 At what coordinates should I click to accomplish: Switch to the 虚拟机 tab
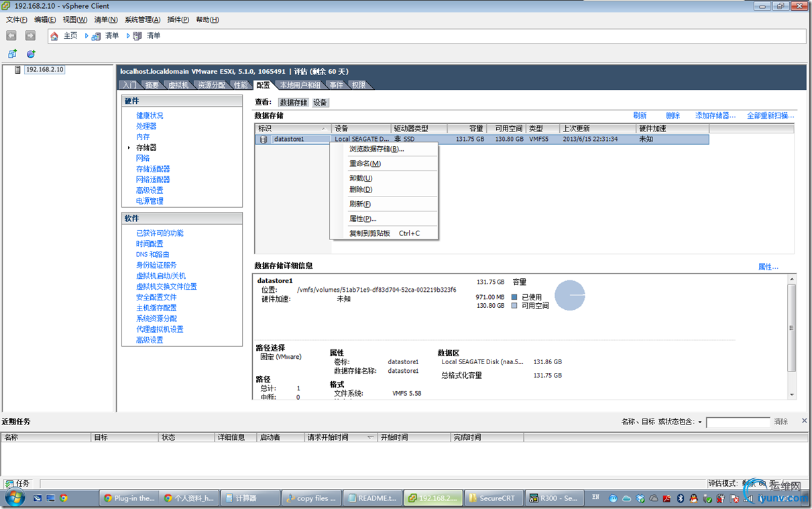(x=178, y=85)
